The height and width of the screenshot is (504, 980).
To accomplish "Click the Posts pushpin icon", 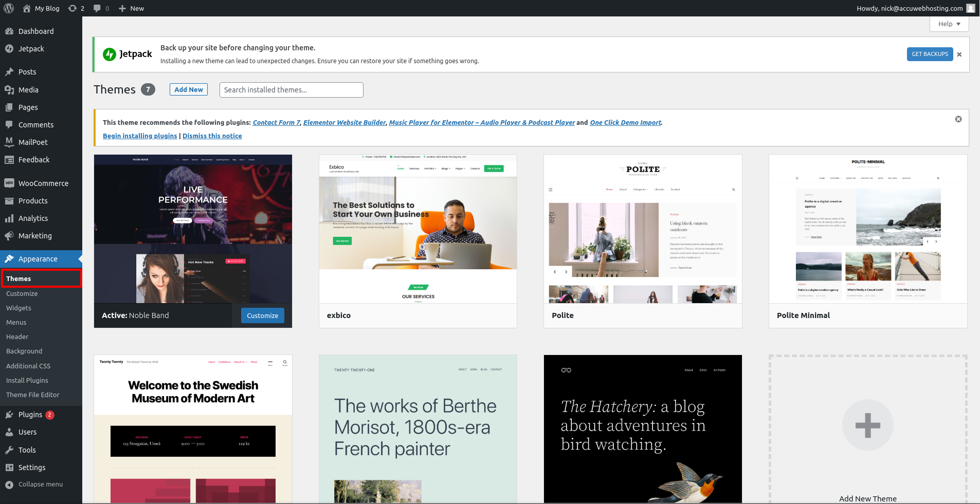I will pyautogui.click(x=9, y=72).
